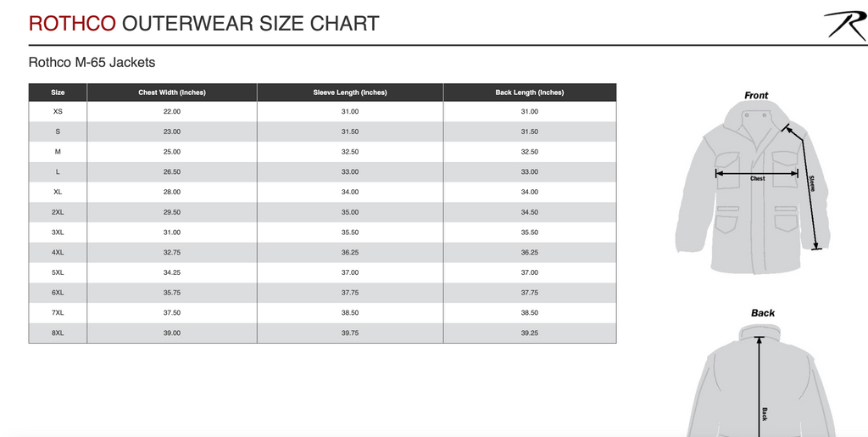Select the Sleeve Length (Inches) header
Image resolution: width=868 pixels, height=437 pixels.
(350, 92)
